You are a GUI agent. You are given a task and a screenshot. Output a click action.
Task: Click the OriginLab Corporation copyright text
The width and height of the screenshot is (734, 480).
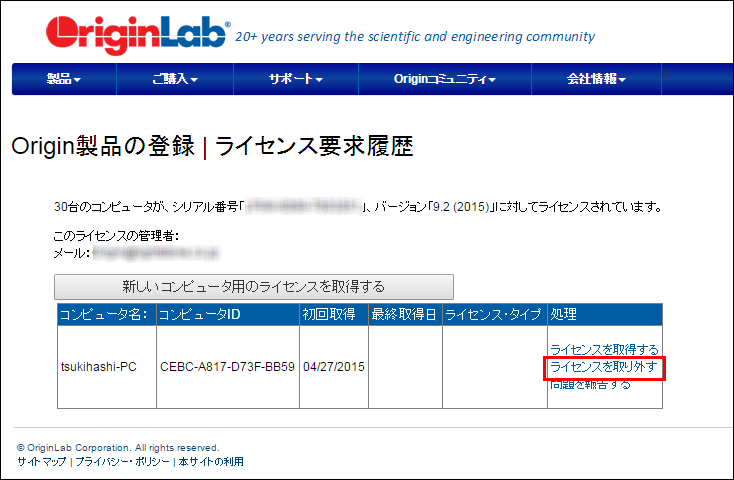point(118,448)
